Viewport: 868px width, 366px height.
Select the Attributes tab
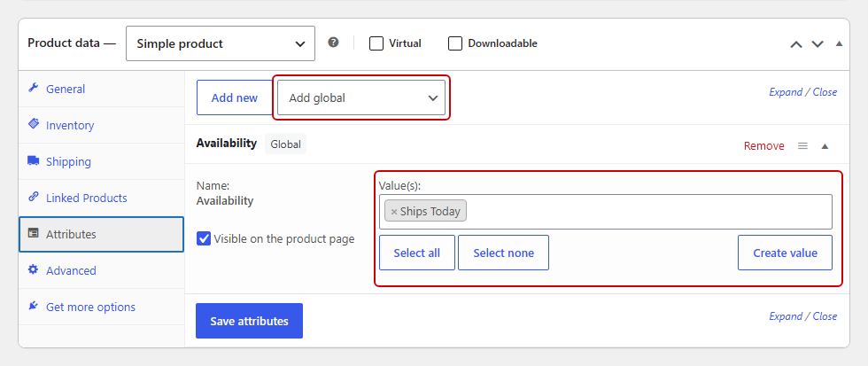pos(101,234)
